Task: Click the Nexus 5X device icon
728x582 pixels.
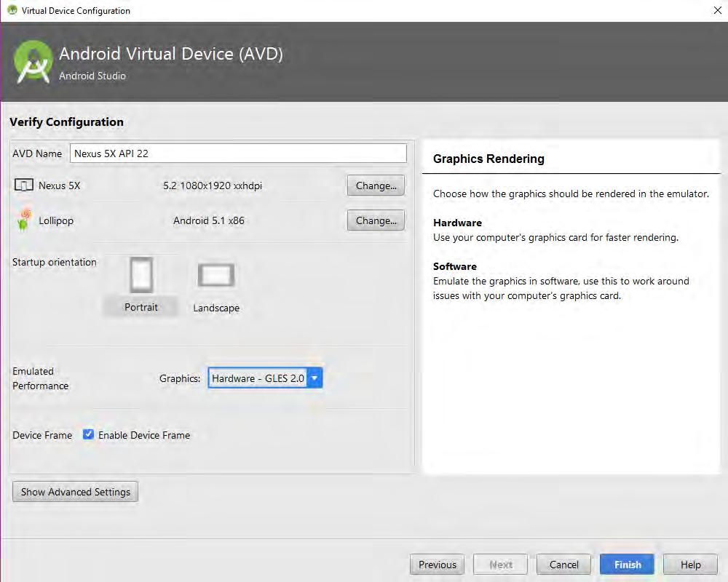Action: (24, 186)
